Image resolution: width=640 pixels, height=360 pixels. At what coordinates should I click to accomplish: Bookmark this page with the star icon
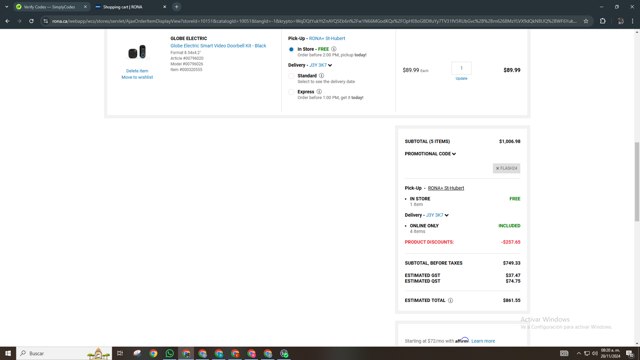coord(586,21)
